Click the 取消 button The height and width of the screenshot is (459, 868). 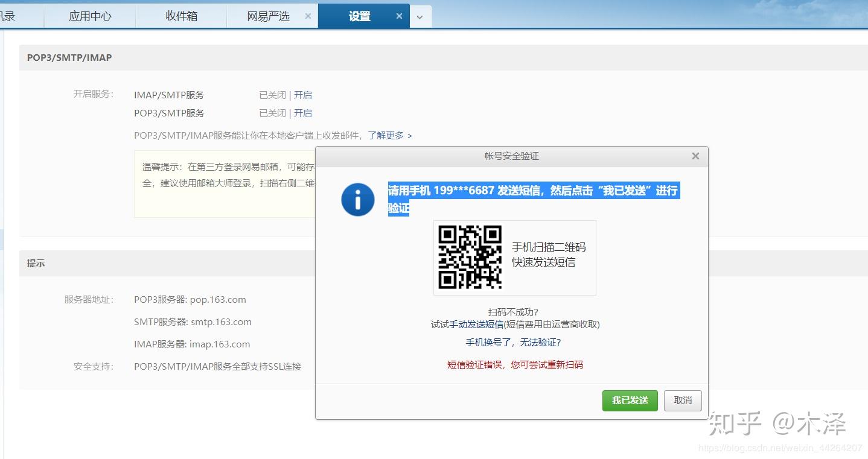click(682, 400)
